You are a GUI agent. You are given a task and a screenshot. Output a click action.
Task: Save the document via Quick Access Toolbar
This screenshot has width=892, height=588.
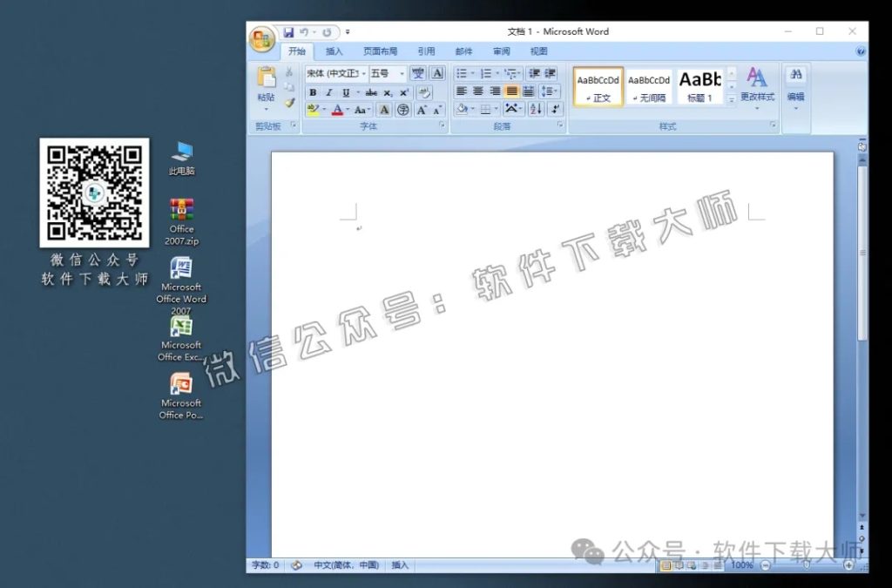pyautogui.click(x=290, y=31)
